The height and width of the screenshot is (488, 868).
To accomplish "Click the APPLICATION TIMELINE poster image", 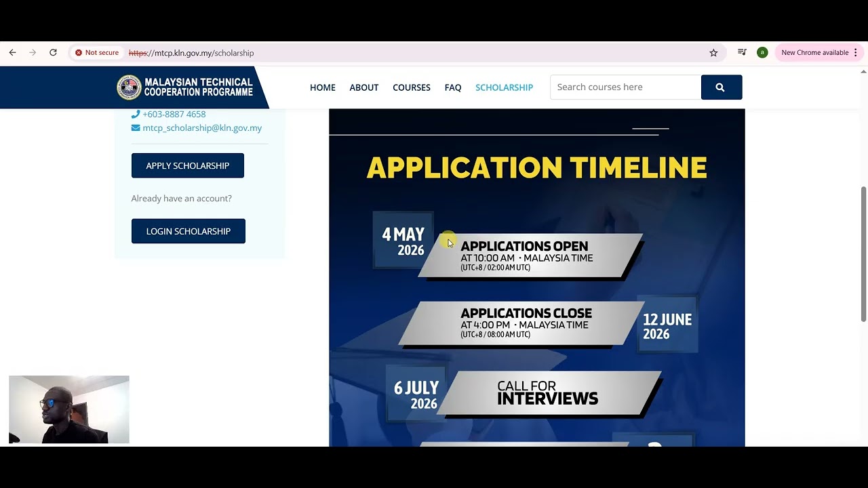I will coord(537,278).
